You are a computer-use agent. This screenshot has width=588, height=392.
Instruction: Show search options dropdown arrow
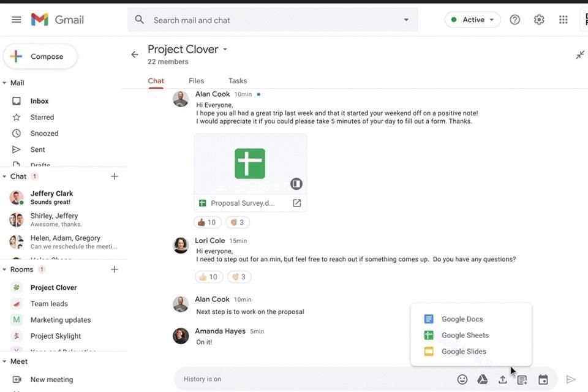(406, 20)
